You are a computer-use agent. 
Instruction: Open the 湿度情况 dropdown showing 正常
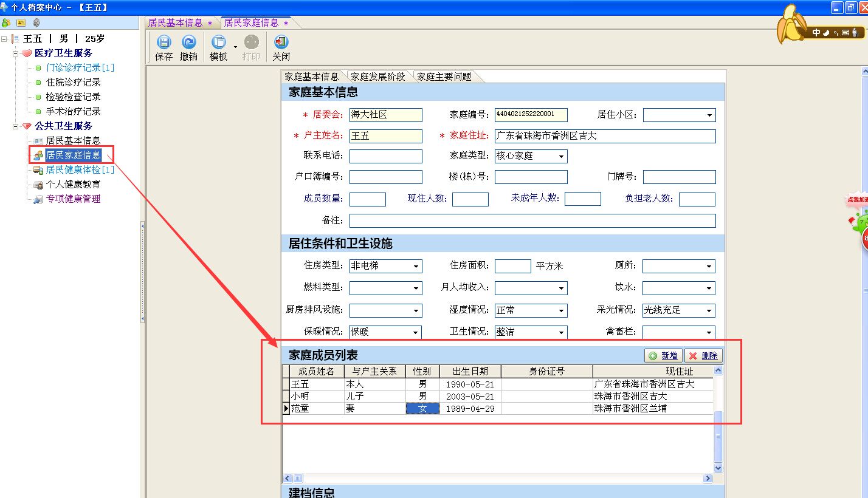pos(561,311)
